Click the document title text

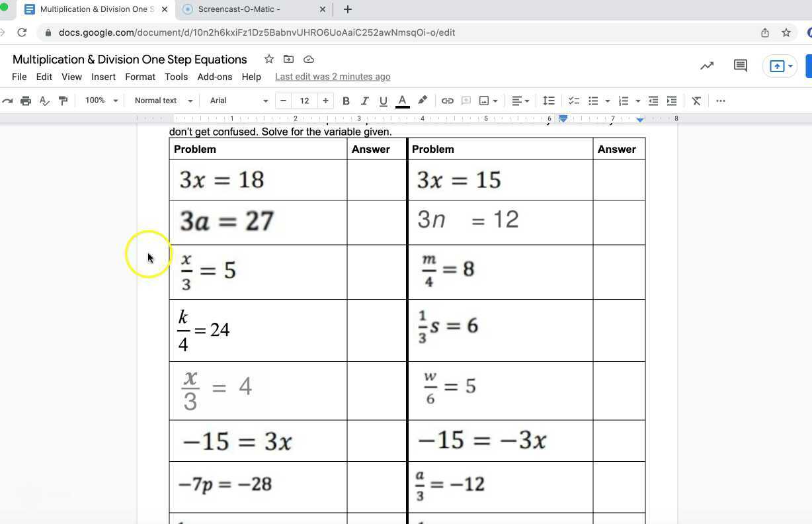point(130,60)
